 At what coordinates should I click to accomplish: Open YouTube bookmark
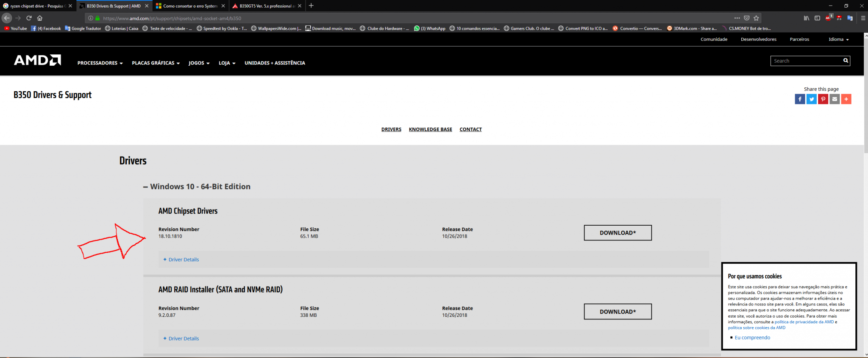[x=16, y=28]
